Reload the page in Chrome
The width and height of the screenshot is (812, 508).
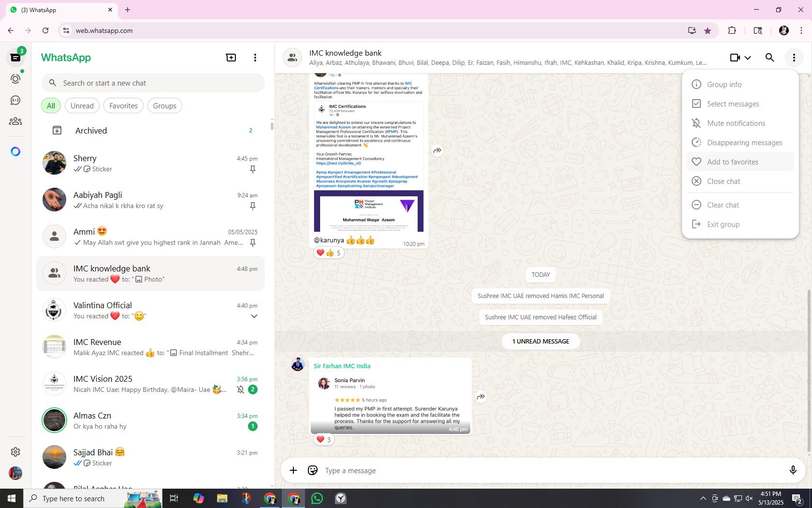[x=45, y=30]
